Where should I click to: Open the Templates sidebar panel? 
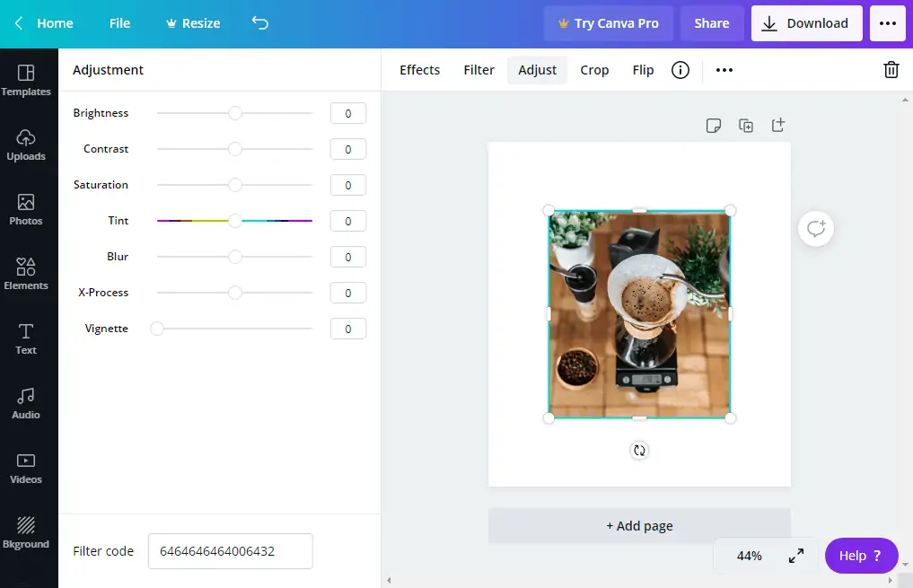coord(26,80)
